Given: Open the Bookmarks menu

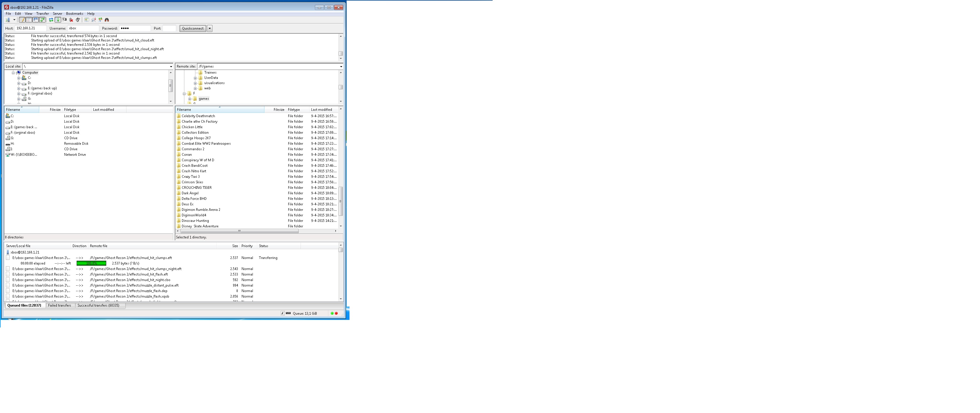Looking at the screenshot, I should coord(75,14).
